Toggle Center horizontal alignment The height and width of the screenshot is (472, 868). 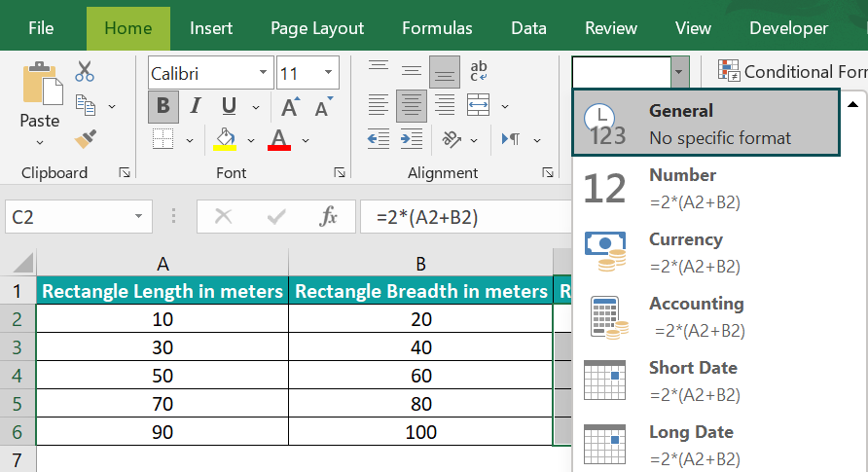coord(412,106)
